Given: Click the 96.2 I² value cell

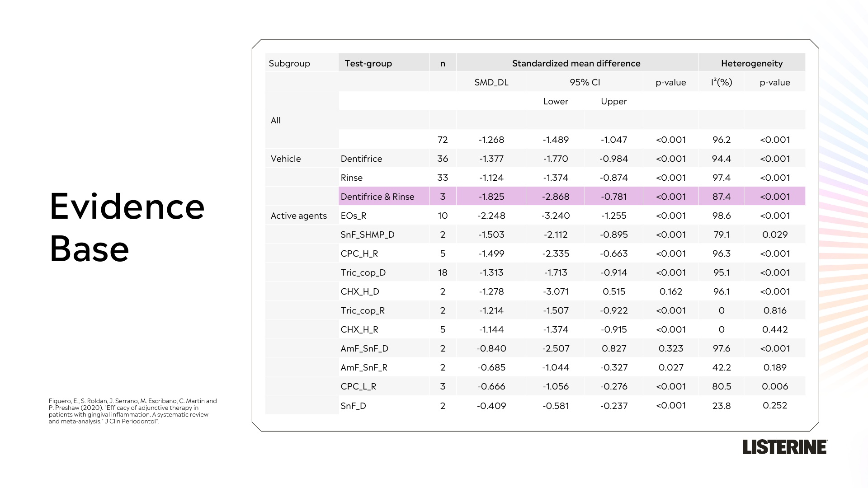Looking at the screenshot, I should (x=722, y=140).
